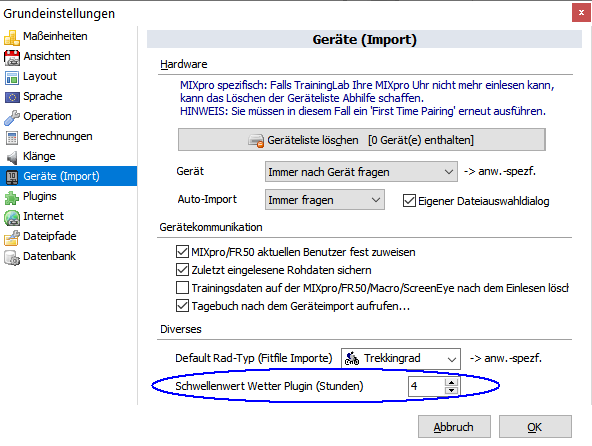
Task: Click the Schwellenwert hours input field
Action: point(426,386)
